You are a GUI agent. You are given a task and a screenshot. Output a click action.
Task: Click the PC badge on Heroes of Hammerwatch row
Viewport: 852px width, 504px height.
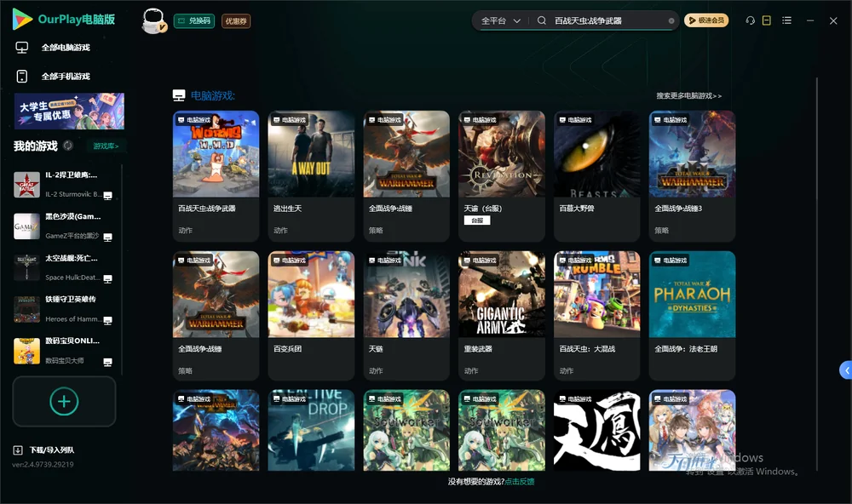[x=107, y=320]
